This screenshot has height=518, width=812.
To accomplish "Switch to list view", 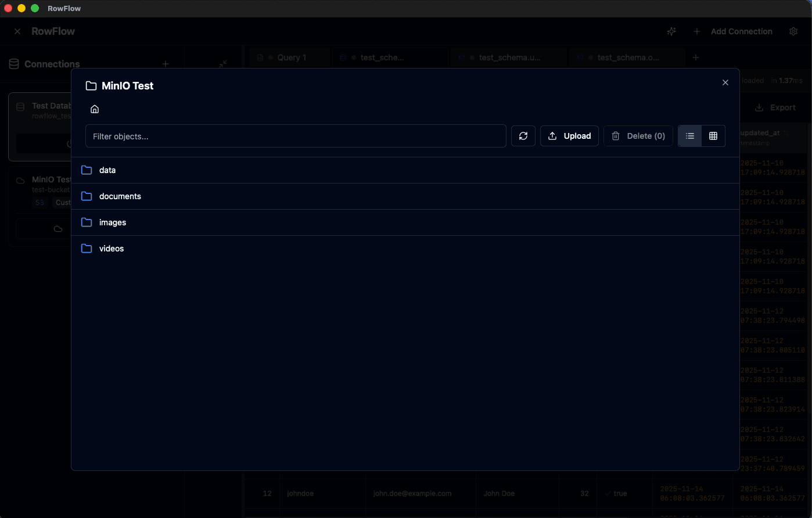I will pos(690,136).
